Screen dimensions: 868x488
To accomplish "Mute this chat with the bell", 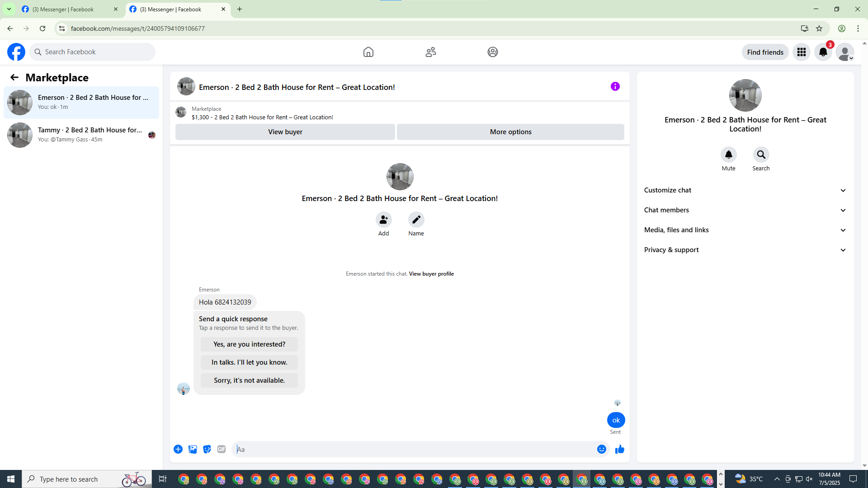I will pyautogui.click(x=728, y=155).
